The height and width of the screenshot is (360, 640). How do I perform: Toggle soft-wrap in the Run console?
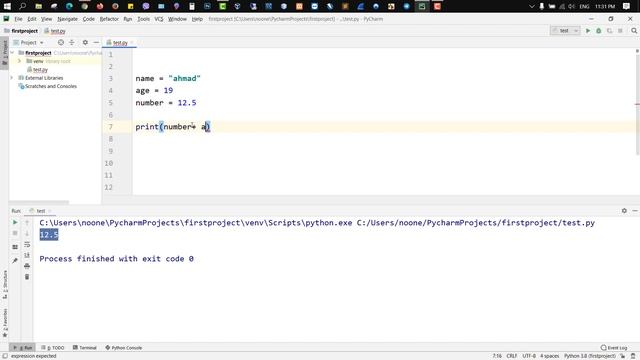point(27,244)
